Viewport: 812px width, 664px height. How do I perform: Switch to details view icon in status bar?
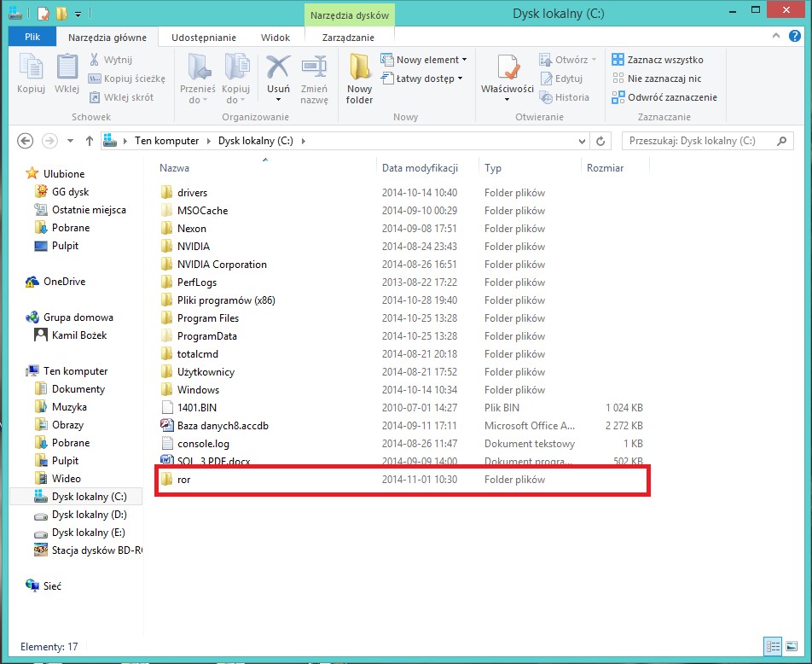(773, 646)
